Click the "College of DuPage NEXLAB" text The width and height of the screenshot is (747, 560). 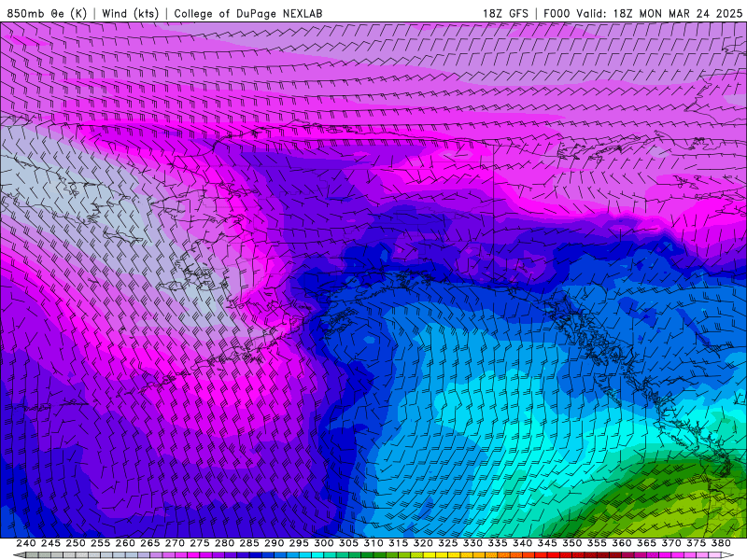pyautogui.click(x=248, y=13)
